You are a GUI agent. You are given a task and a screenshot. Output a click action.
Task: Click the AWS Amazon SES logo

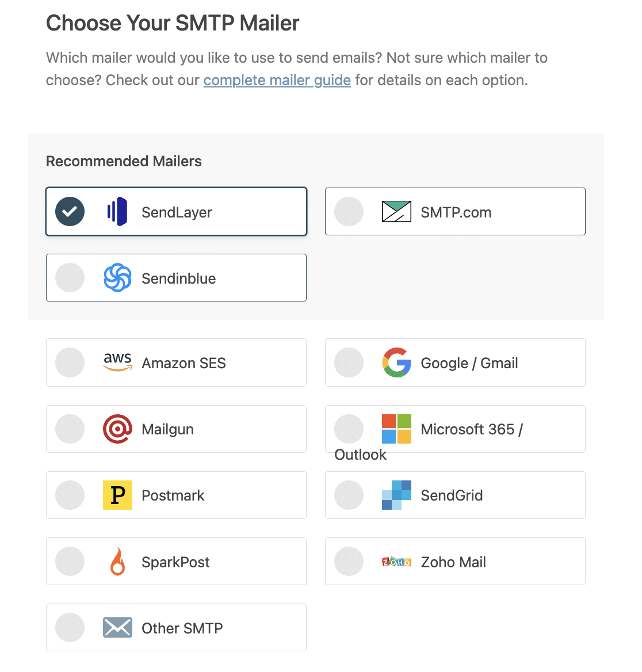(x=117, y=362)
